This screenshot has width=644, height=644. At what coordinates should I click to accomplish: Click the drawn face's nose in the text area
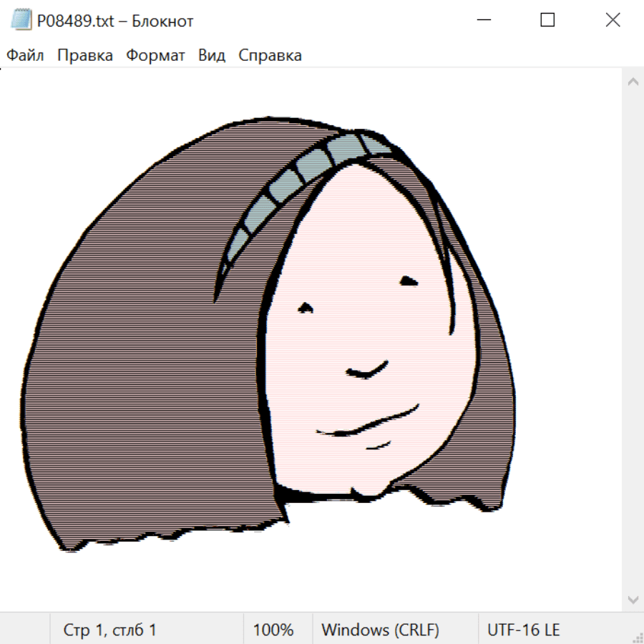[x=366, y=370]
